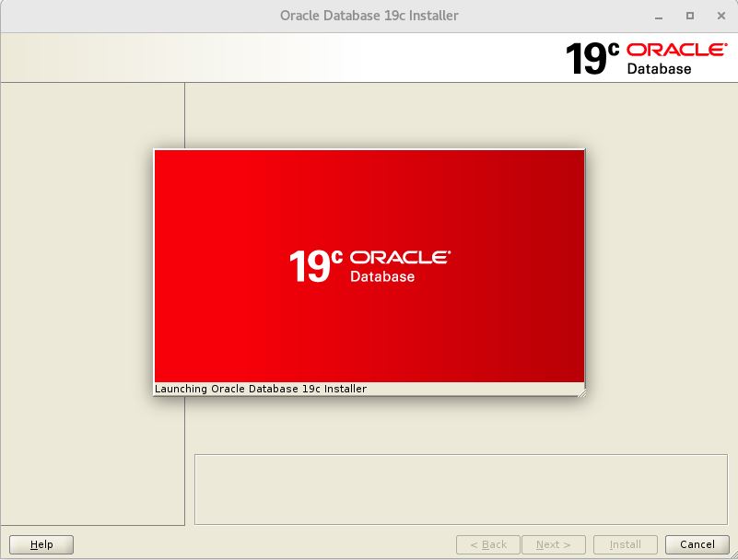Click the disabled Back button

click(488, 544)
